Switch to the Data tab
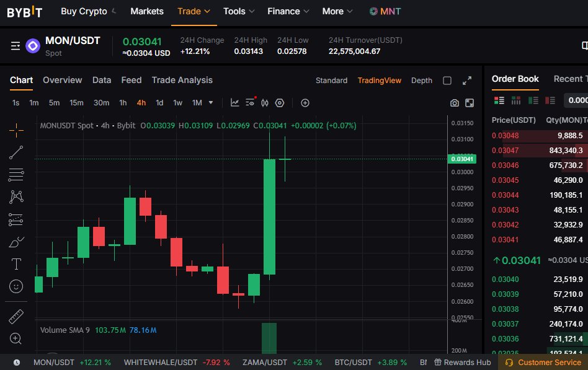Image resolution: width=588 pixels, height=370 pixels. pos(102,80)
